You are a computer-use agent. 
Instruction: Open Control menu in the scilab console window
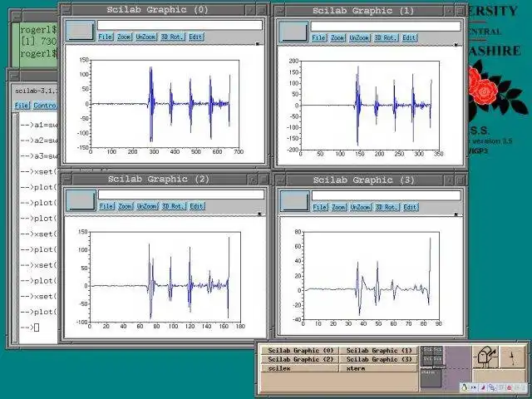[x=45, y=106]
